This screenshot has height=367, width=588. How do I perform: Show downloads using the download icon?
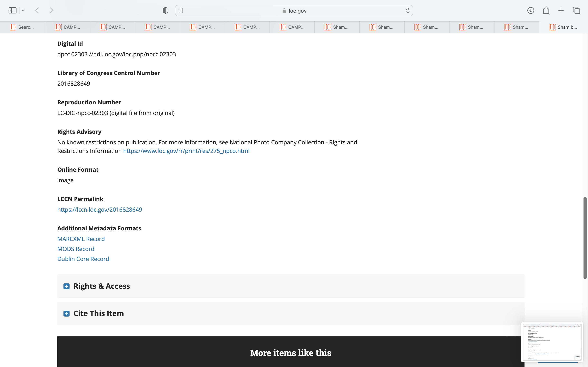tap(531, 10)
